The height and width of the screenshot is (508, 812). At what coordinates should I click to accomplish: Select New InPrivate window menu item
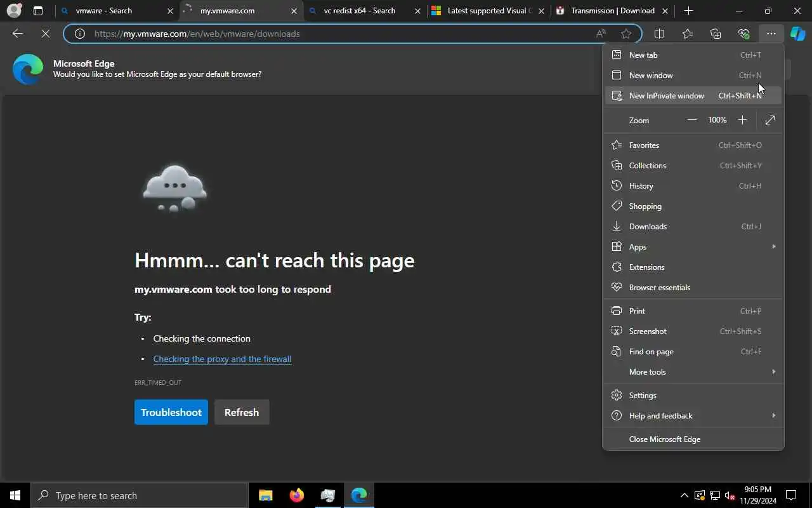[693, 96]
